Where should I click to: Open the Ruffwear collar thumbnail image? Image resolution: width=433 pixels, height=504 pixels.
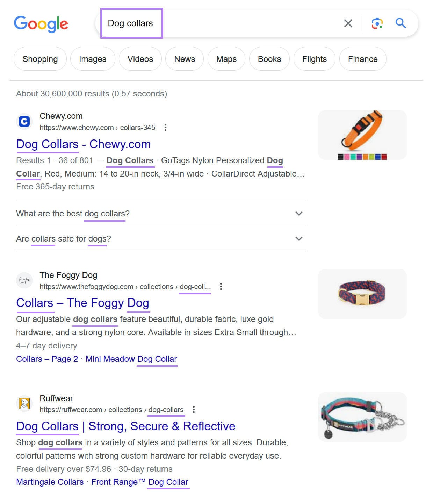[x=362, y=417]
